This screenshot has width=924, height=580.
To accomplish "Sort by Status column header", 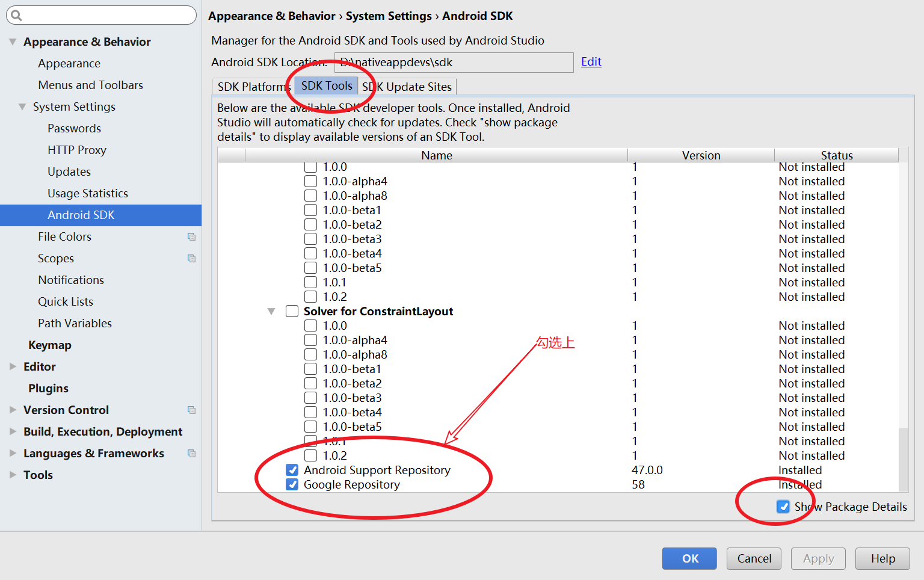I will (x=837, y=155).
